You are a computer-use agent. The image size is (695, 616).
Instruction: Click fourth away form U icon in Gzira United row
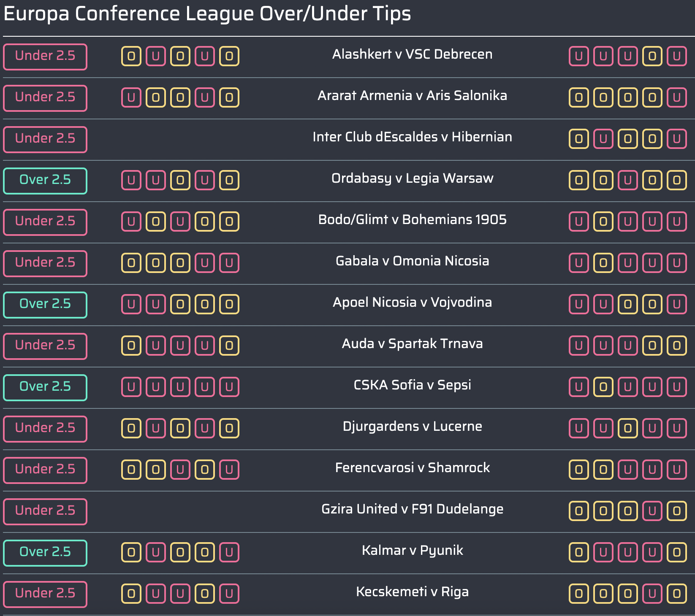tap(652, 511)
